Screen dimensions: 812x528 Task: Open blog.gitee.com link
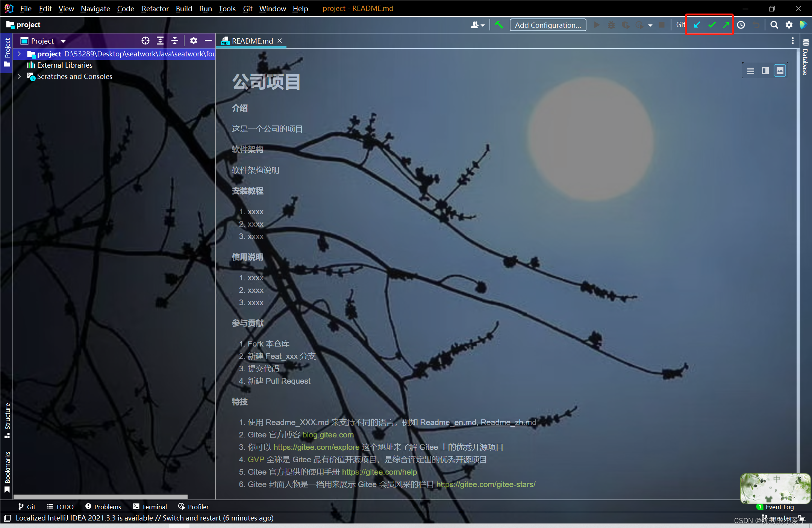coord(328,435)
